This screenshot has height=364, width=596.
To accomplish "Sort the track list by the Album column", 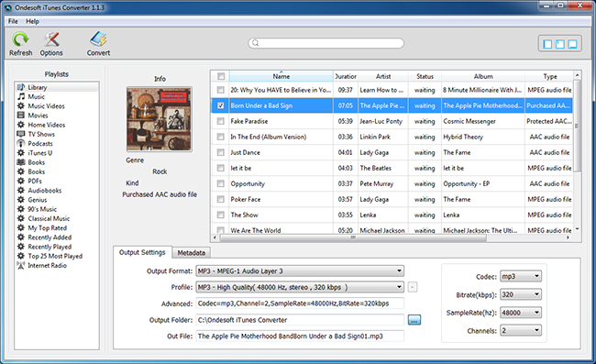I will click(483, 76).
